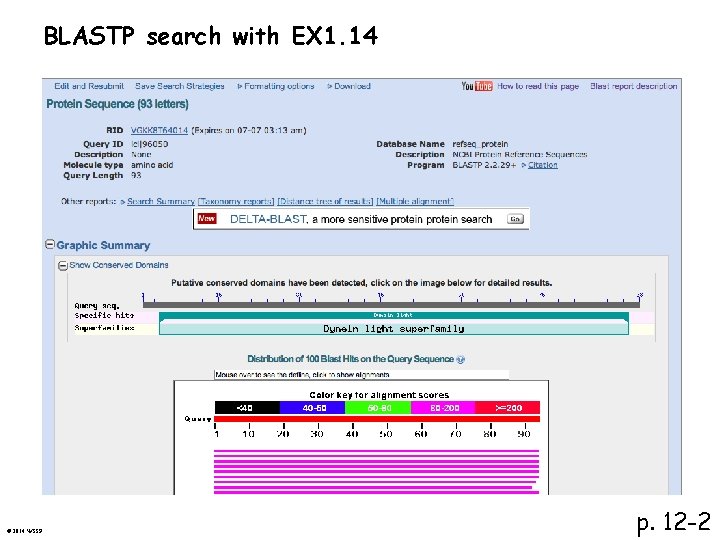The image size is (720, 540).
Task: Click the YouTube logo icon
Action: click(x=477, y=86)
